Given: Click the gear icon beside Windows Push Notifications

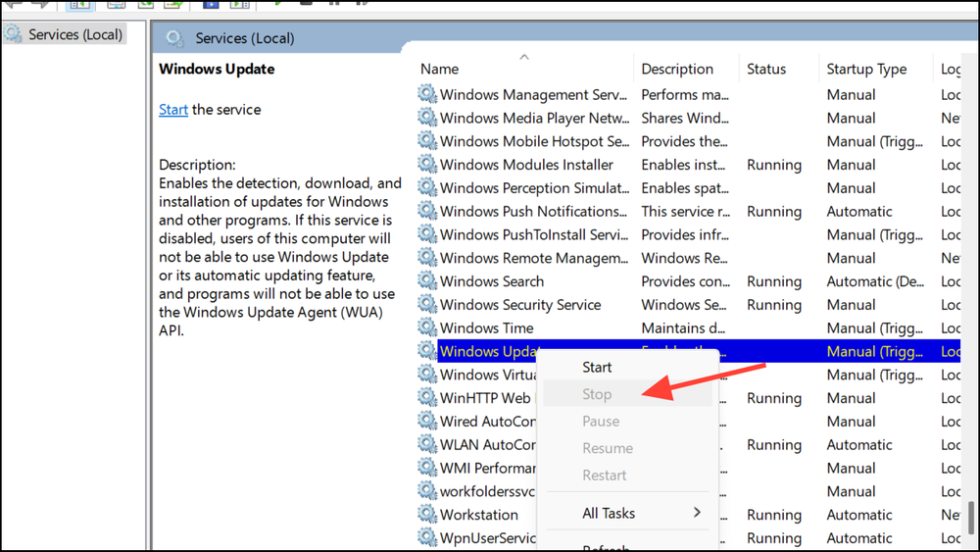Looking at the screenshot, I should tap(427, 212).
